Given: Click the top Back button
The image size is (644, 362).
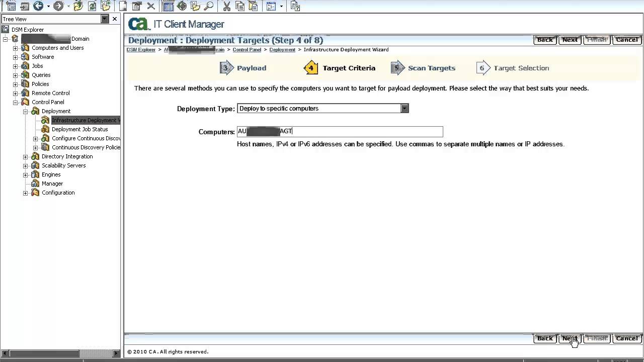Looking at the screenshot, I should 545,40.
